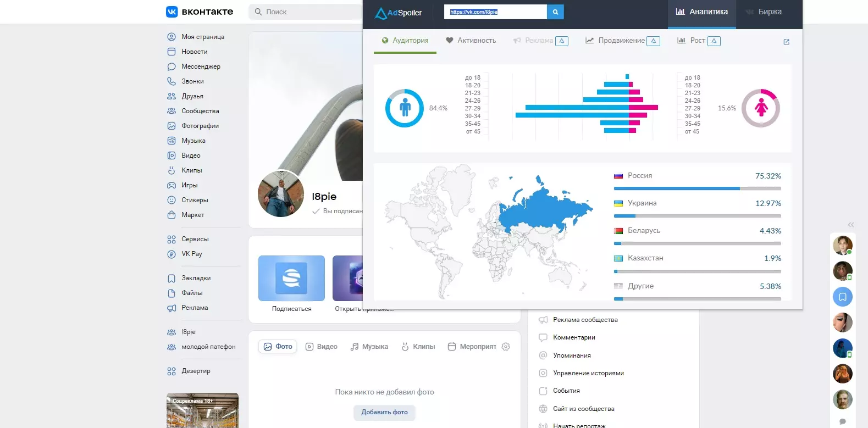Image resolution: width=868 pixels, height=428 pixels.
Task: Open Реклама сообщества in the right menu
Action: point(585,320)
